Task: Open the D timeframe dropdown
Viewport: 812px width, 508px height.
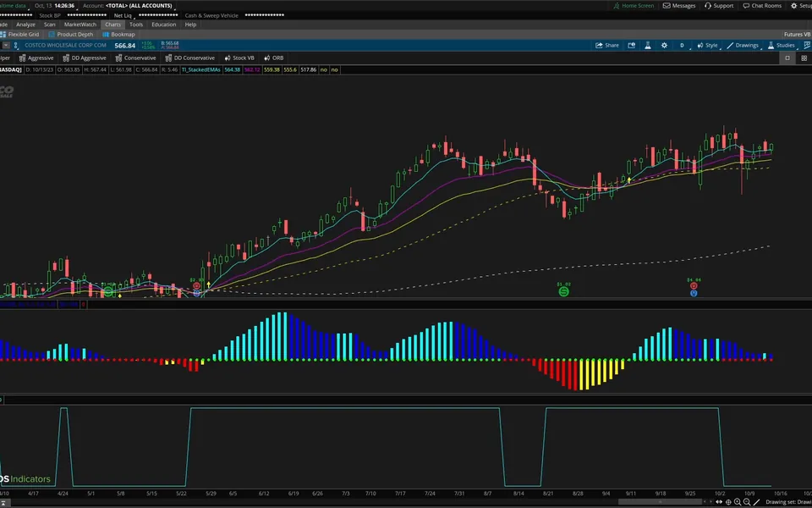Action: 684,45
